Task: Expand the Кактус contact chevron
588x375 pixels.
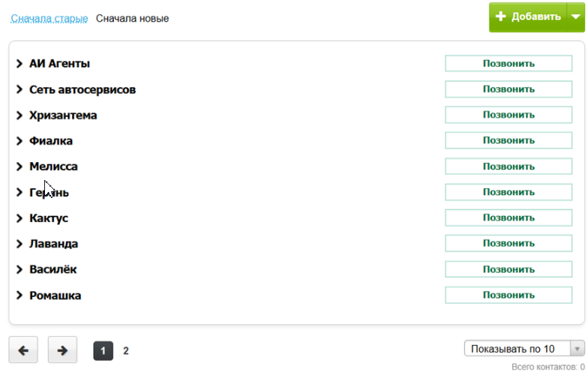Action: coord(19,218)
